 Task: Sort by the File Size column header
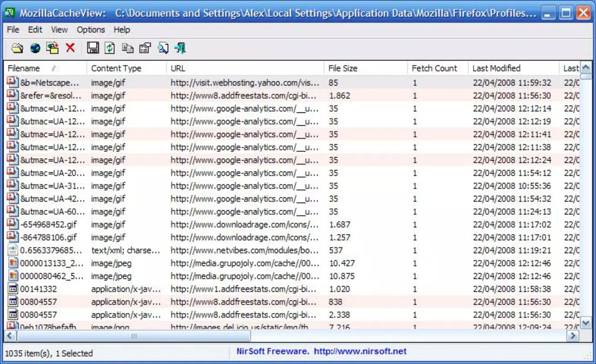click(366, 68)
